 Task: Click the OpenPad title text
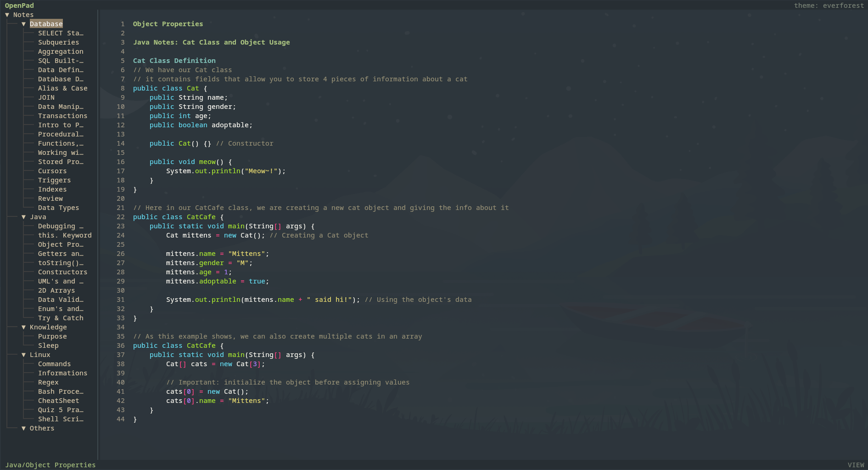pos(19,6)
